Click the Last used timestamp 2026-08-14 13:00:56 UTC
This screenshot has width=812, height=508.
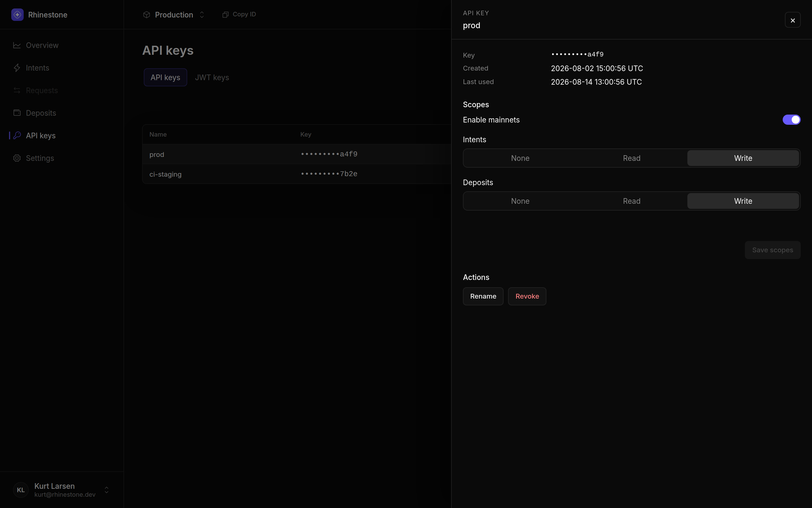[x=596, y=82]
